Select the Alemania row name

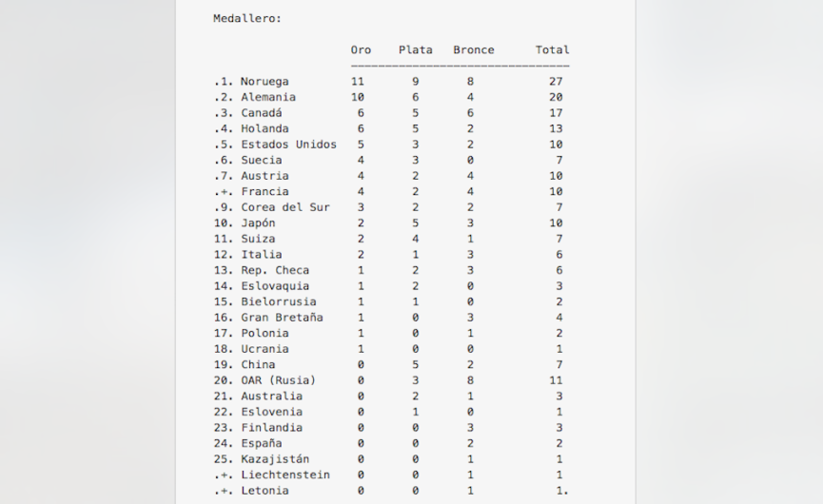click(268, 97)
